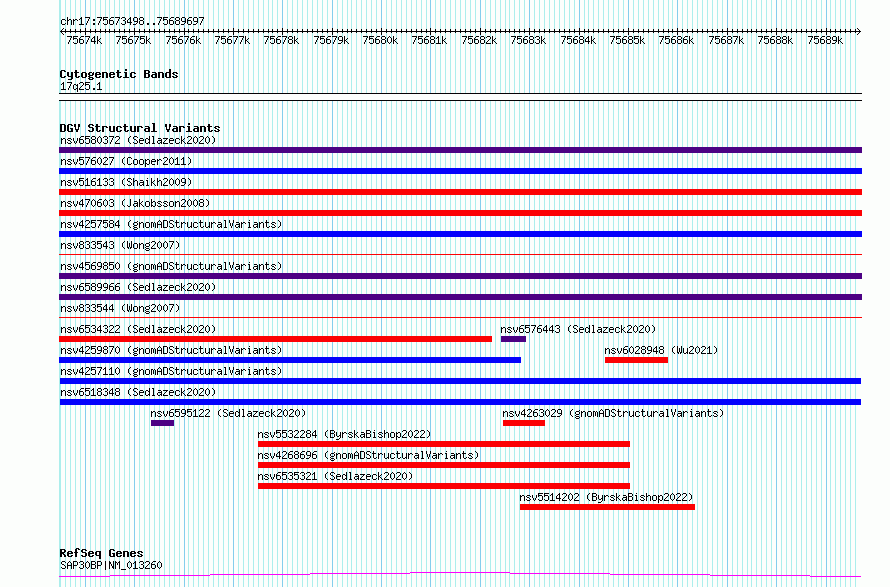Select nsv4259870 (gnomADStructuralVariants) label
890x587 pixels.
click(x=171, y=350)
